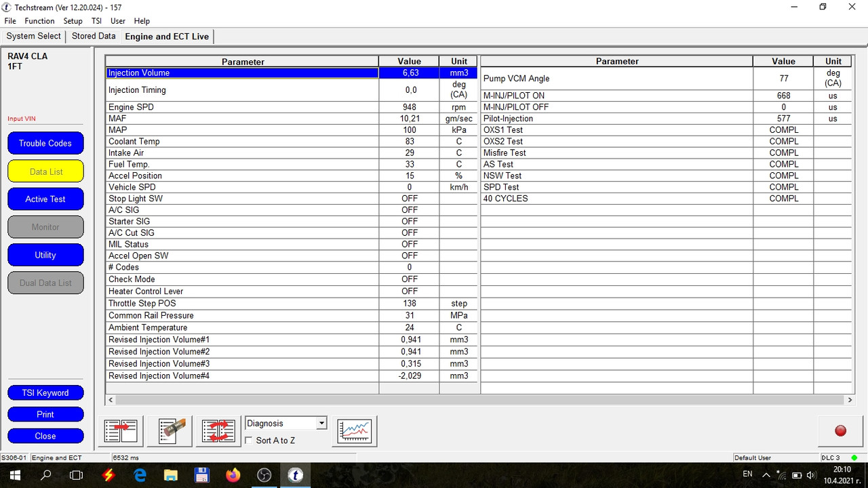Viewport: 868px width, 488px height.
Task: Select the Revised Injection Volume#4 row
Action: 292,375
